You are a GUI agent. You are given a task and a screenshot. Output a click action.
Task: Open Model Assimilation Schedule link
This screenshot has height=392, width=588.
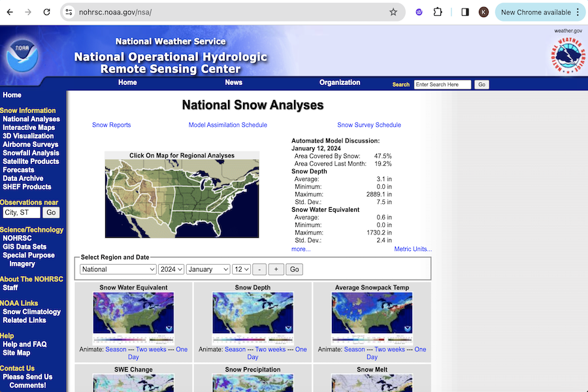pyautogui.click(x=227, y=125)
